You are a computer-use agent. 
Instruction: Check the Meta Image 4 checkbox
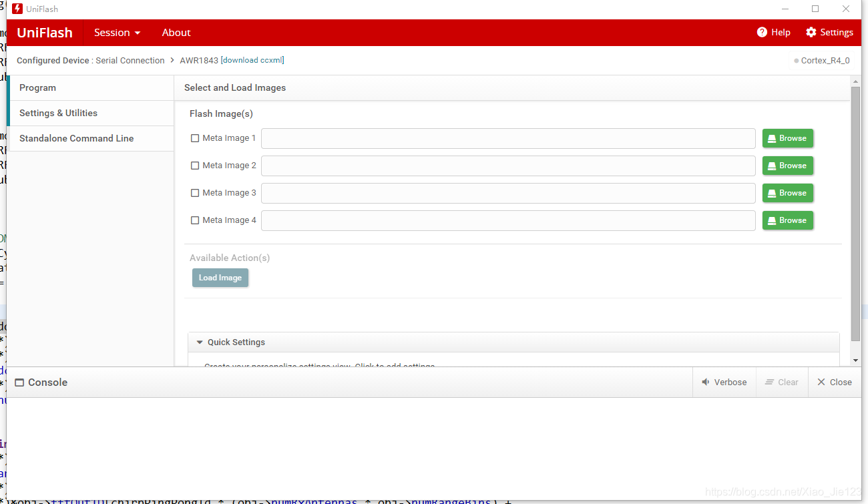click(x=195, y=220)
